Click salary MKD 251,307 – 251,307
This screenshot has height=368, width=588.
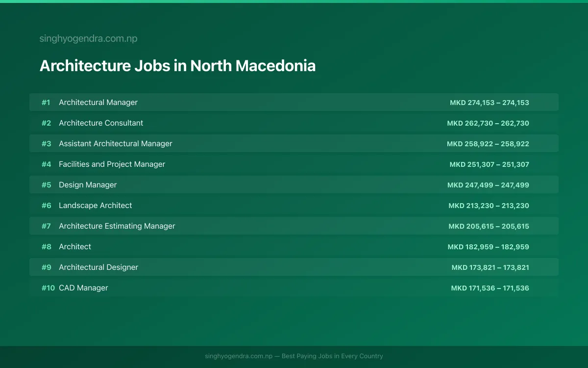pyautogui.click(x=490, y=164)
